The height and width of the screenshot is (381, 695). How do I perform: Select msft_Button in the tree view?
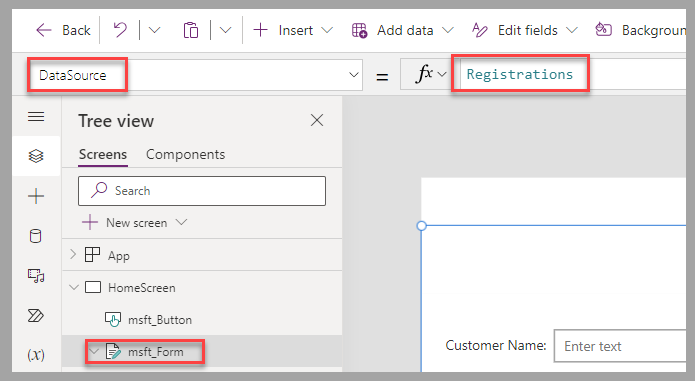click(160, 320)
